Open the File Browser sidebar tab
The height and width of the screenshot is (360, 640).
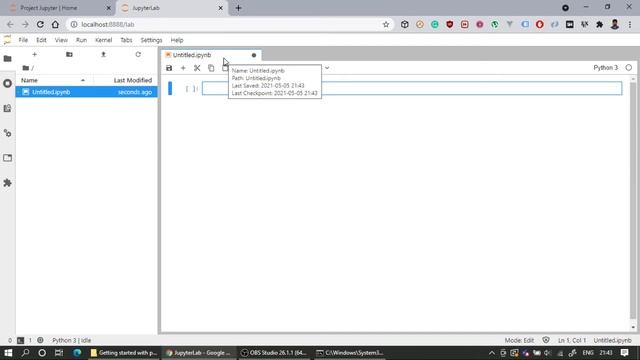click(x=7, y=59)
